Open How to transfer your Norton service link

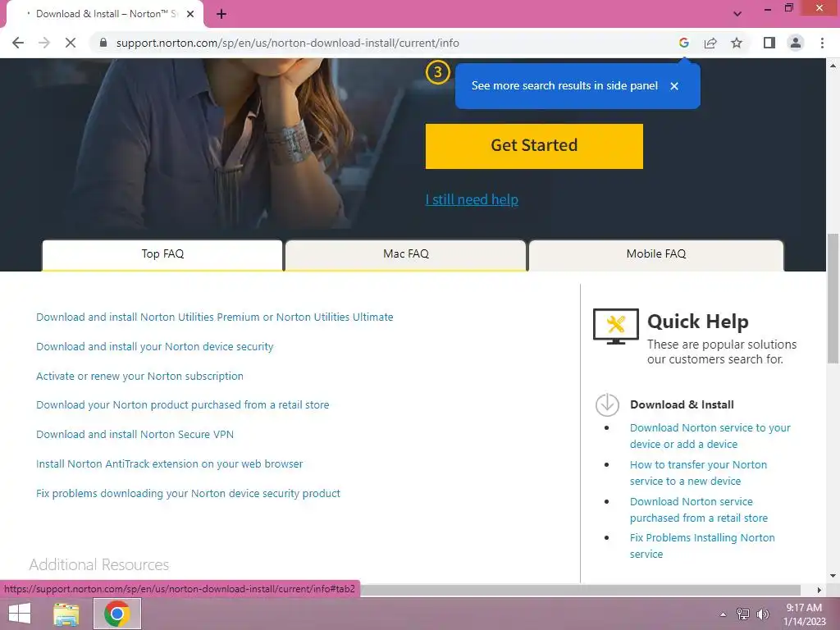point(698,473)
